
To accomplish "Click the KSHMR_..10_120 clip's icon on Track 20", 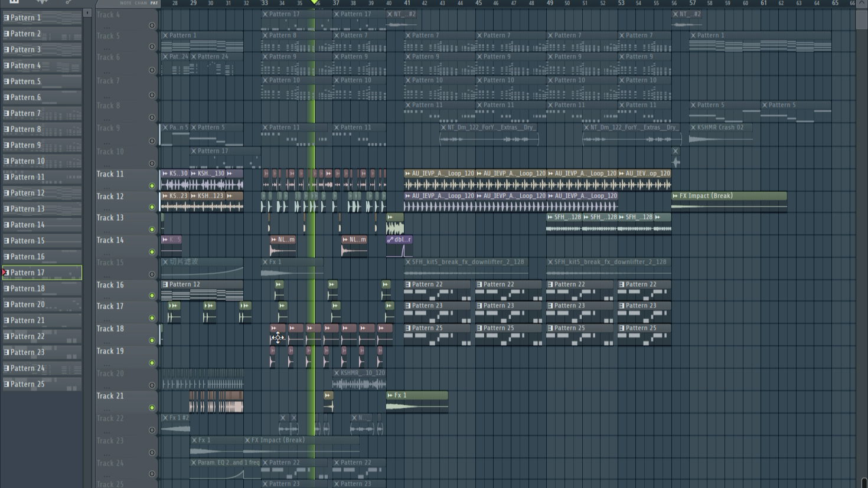I will 337,373.
